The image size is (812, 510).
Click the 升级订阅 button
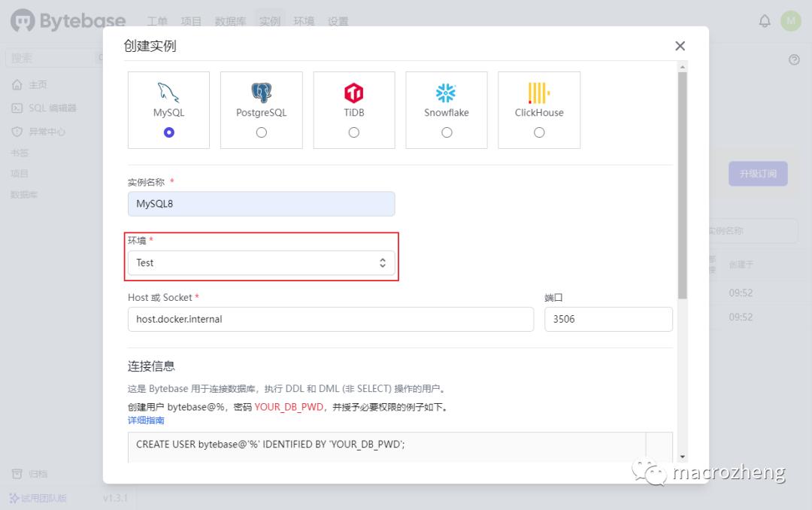(757, 173)
